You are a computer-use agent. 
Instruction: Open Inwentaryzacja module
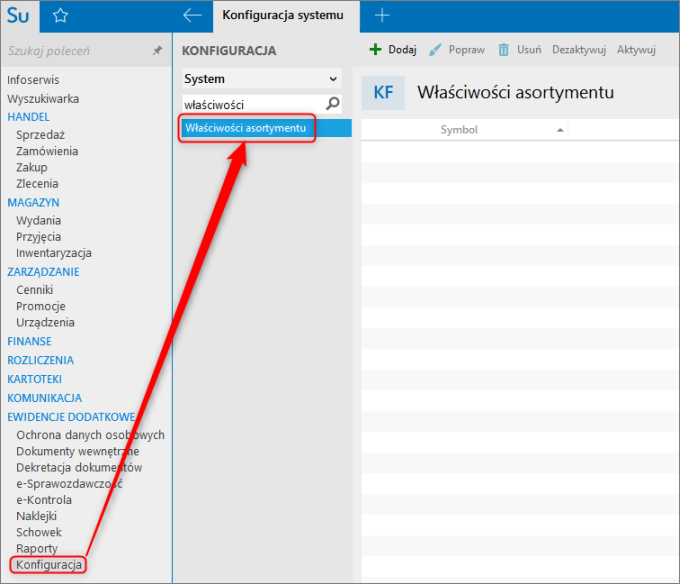tap(54, 253)
